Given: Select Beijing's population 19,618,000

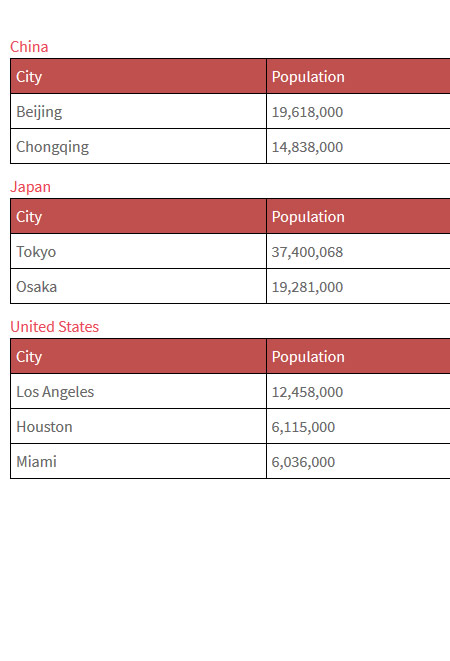Looking at the screenshot, I should coord(358,111).
